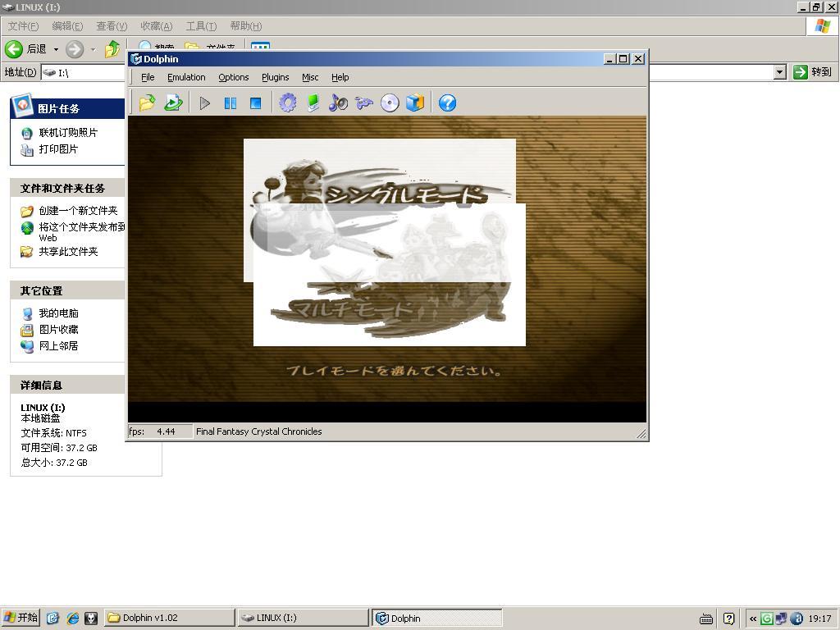The width and height of the screenshot is (840, 630).
Task: Open the 开始 Start menu
Action: click(x=21, y=618)
